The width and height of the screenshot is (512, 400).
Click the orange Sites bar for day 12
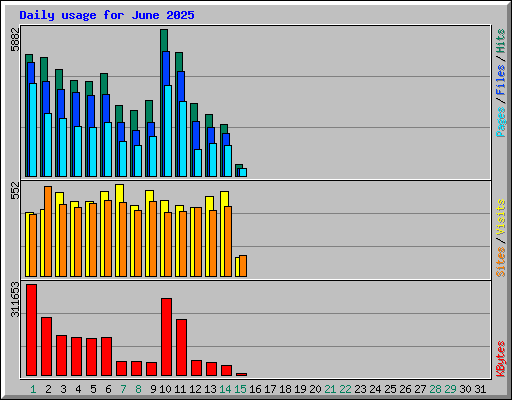click(198, 242)
